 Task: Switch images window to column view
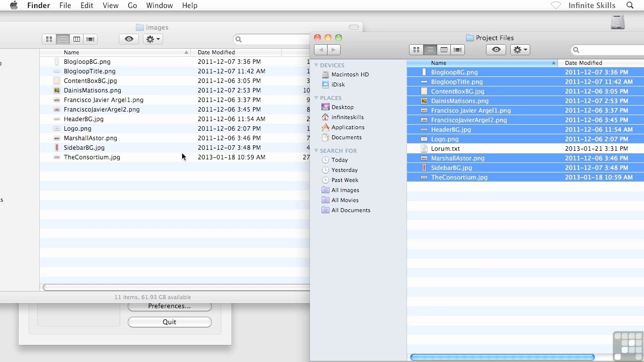tap(76, 39)
